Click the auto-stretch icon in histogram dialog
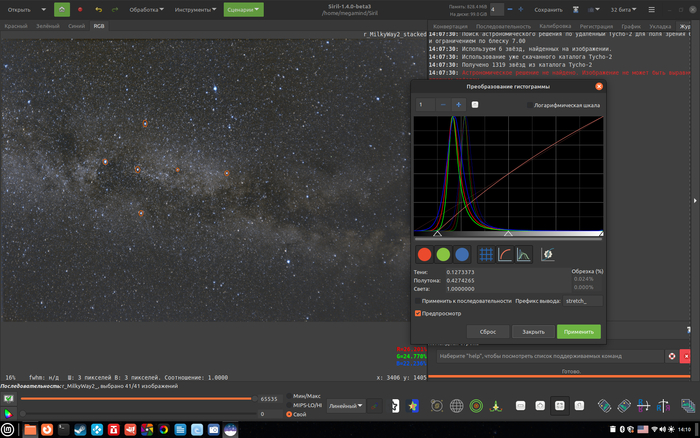 coord(548,255)
